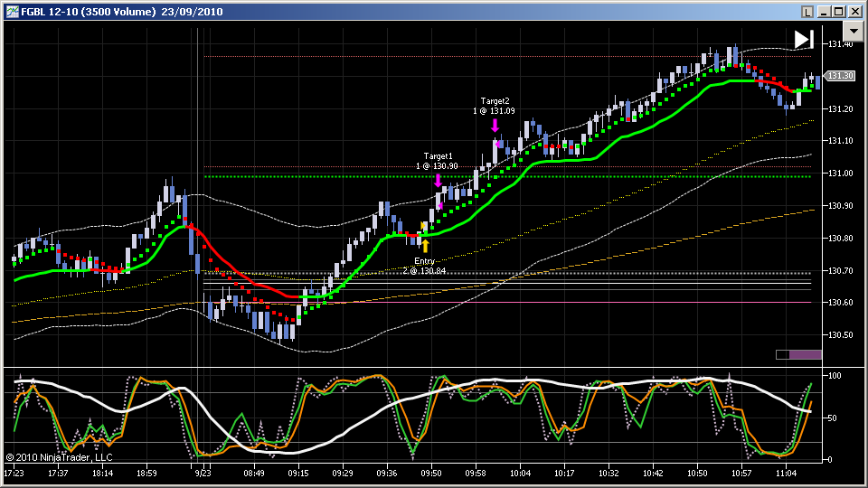The height and width of the screenshot is (488, 868).
Task: Click the 131.10 price axis label
Action: [840, 141]
